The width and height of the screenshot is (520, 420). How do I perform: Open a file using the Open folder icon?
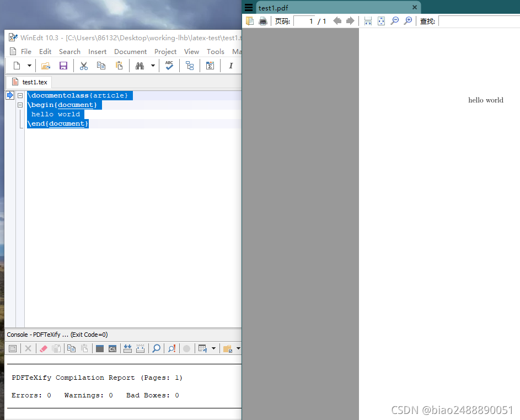click(x=46, y=65)
